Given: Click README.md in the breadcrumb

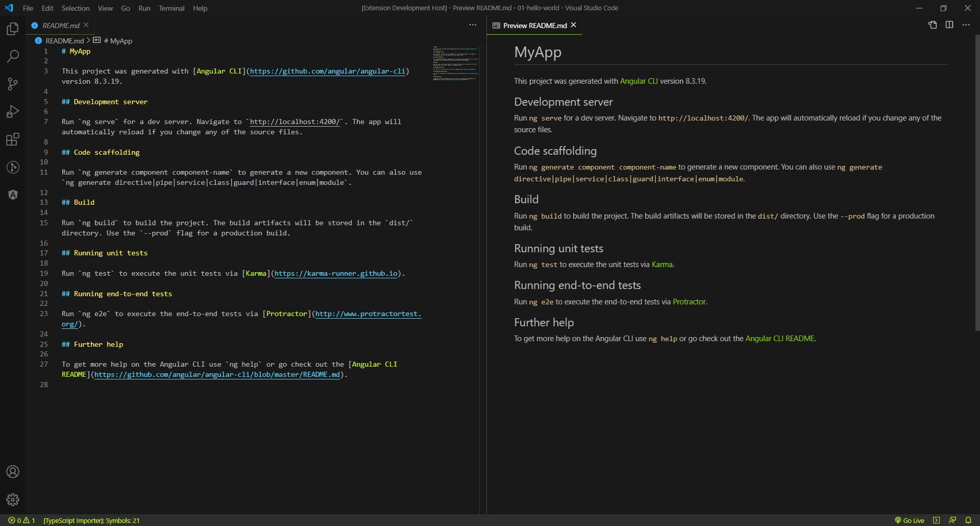Looking at the screenshot, I should click(x=64, y=41).
